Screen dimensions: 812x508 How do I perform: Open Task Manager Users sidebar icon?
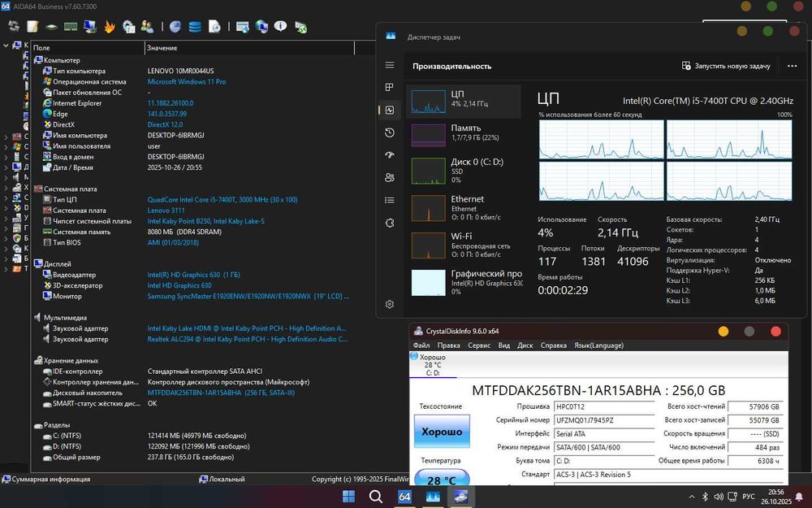(x=390, y=178)
